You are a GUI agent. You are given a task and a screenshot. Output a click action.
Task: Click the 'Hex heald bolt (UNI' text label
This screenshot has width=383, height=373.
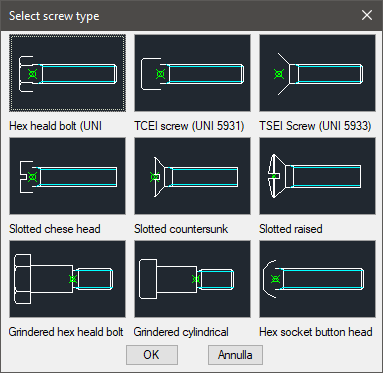(x=55, y=126)
